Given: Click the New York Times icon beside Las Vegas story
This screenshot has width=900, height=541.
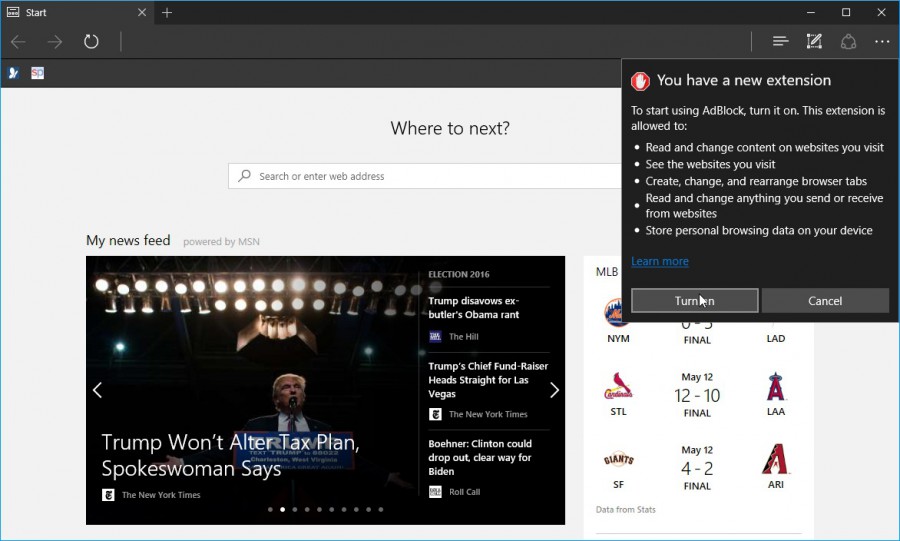Looking at the screenshot, I should [435, 414].
